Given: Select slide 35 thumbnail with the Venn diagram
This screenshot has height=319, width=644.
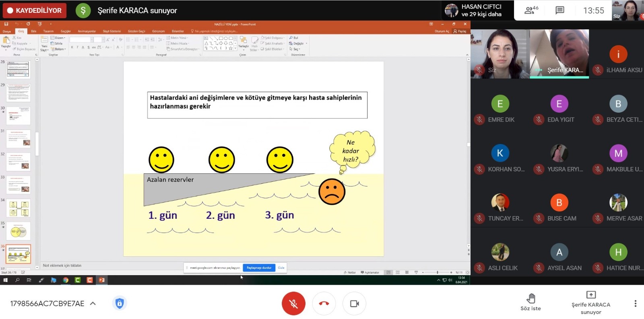Looking at the screenshot, I should point(19,231).
